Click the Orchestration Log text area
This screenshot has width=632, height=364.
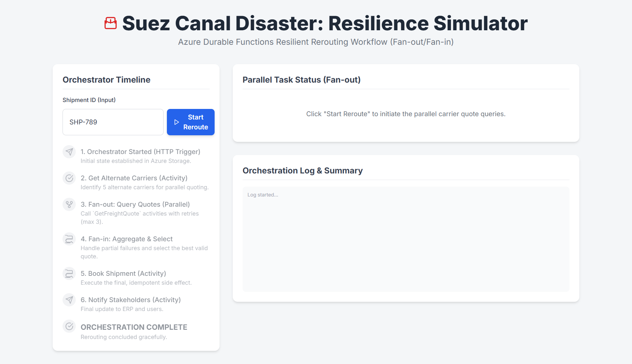pyautogui.click(x=406, y=239)
